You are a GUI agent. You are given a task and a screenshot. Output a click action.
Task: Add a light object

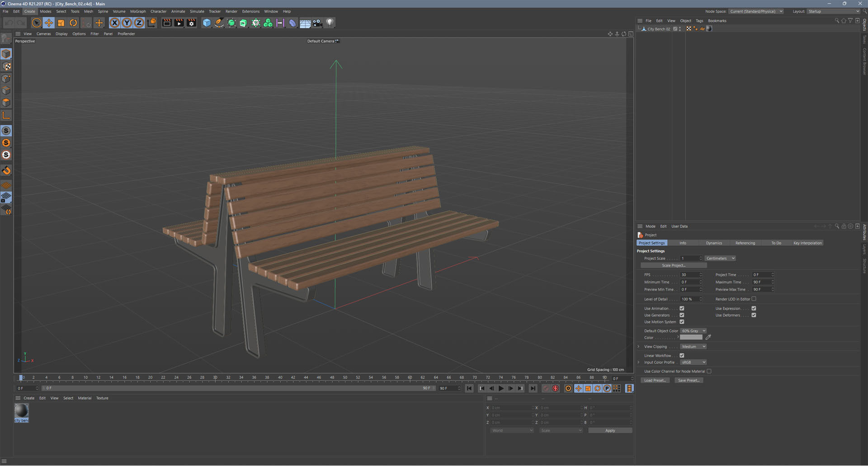pyautogui.click(x=330, y=23)
